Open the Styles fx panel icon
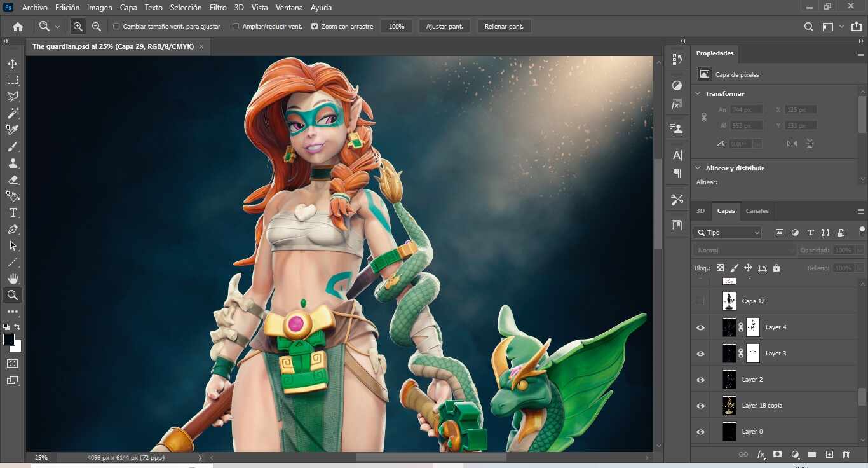 (677, 104)
